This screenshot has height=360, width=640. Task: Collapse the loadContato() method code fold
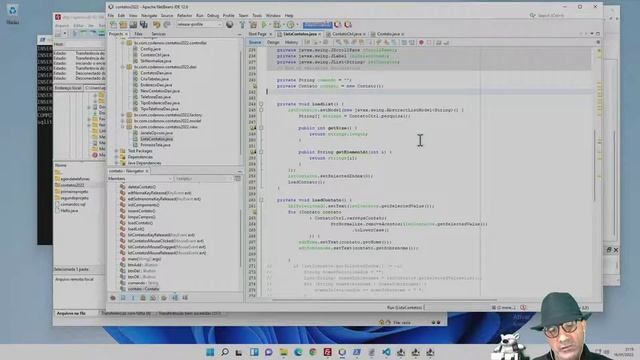pos(261,200)
